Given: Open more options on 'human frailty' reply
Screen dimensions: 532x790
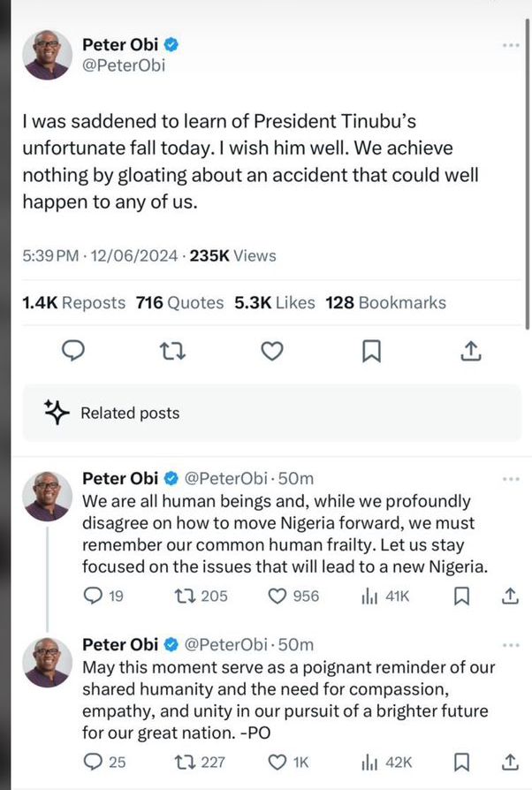Looking at the screenshot, I should [x=511, y=479].
